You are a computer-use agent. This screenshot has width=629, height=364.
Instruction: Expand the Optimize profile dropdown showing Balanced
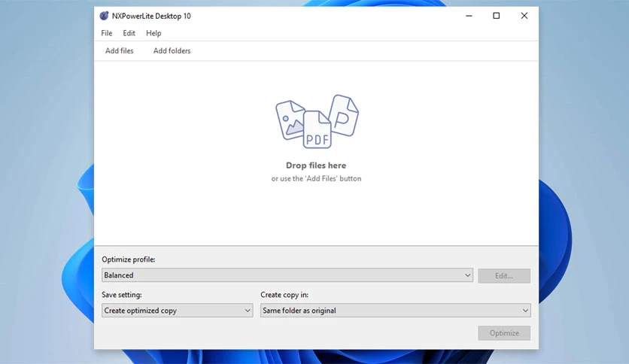pos(287,275)
